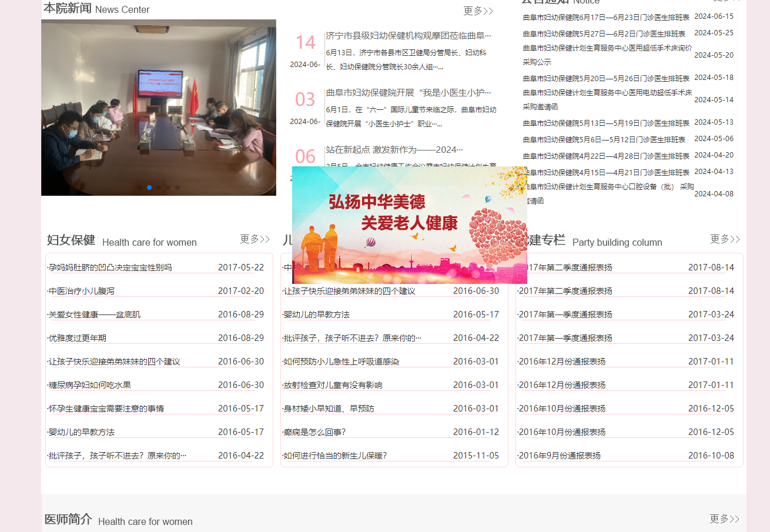This screenshot has width=770, height=532.
Task: Open article 优雅度过更年期
Action: pos(77,338)
